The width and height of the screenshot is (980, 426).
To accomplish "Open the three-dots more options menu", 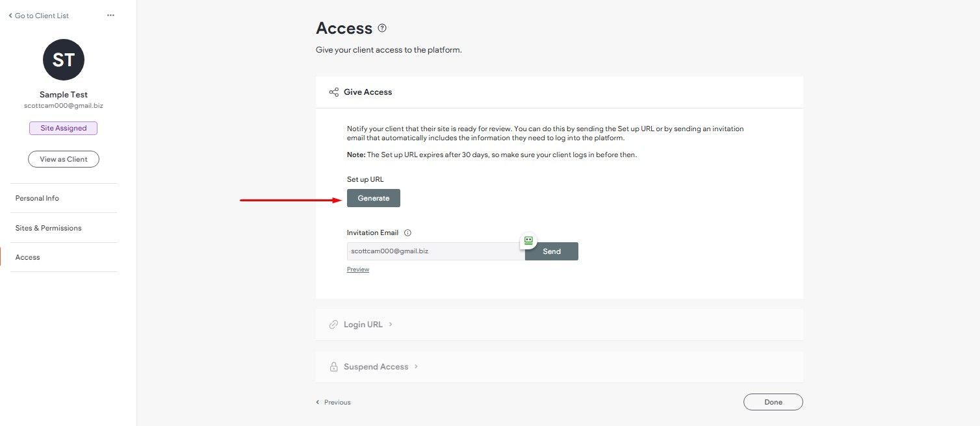I will coord(110,16).
